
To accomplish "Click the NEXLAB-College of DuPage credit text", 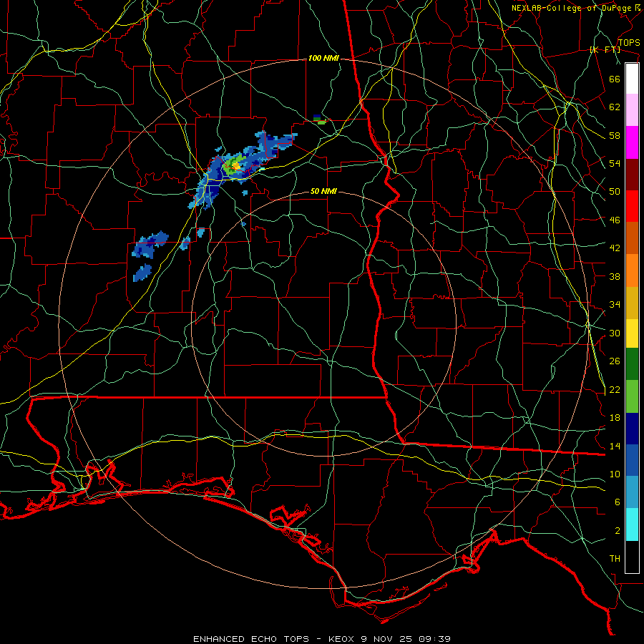I will [x=575, y=8].
